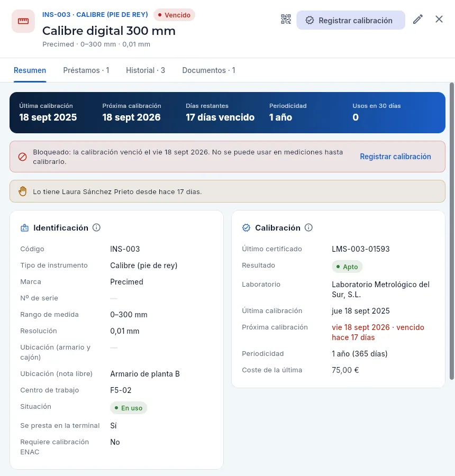
Task: Open the Historial tab
Action: 145,70
